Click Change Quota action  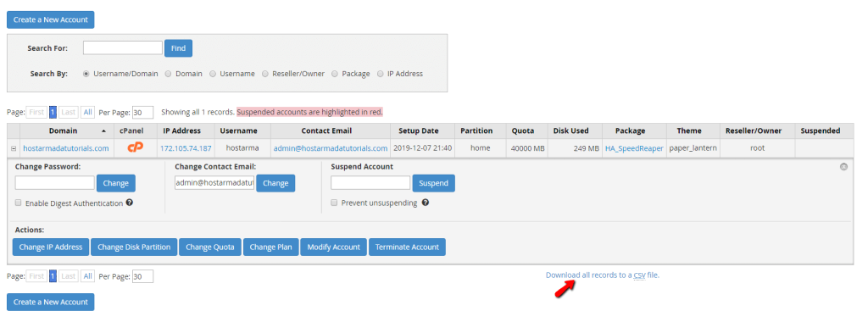(210, 247)
